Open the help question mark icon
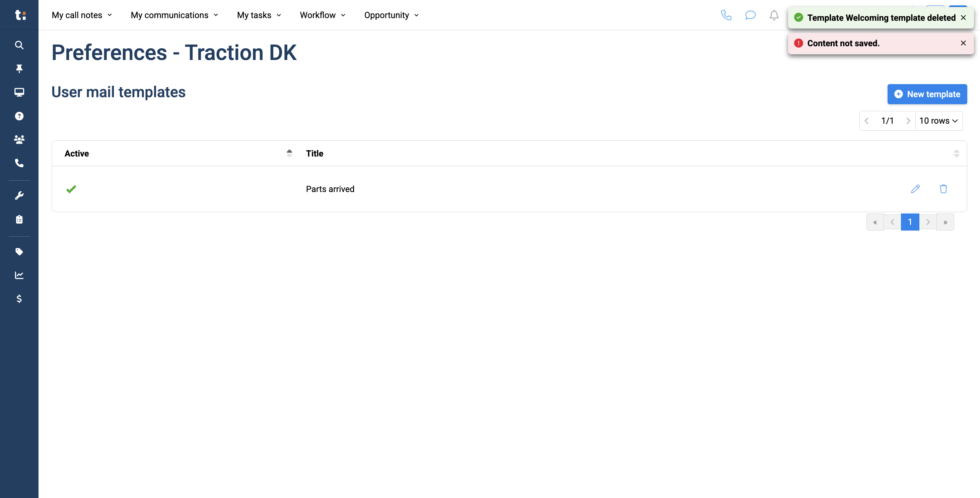 pyautogui.click(x=19, y=116)
